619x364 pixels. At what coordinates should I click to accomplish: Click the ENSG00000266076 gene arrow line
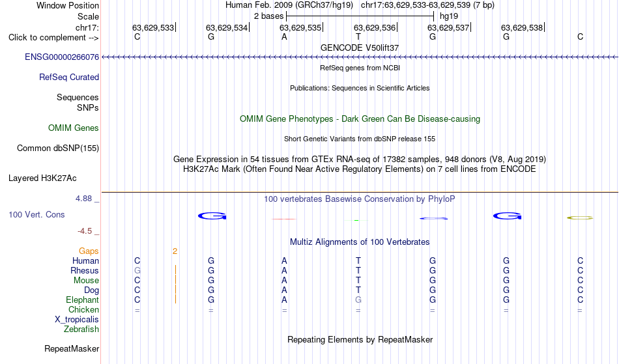pos(360,57)
